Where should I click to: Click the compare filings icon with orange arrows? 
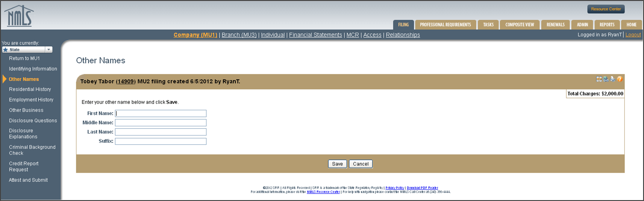[599, 79]
